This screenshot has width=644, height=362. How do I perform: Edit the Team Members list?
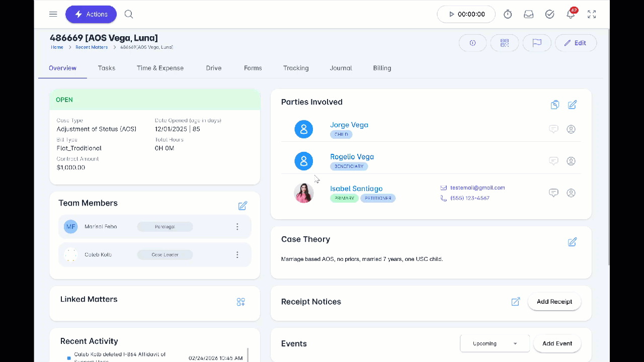tap(243, 206)
